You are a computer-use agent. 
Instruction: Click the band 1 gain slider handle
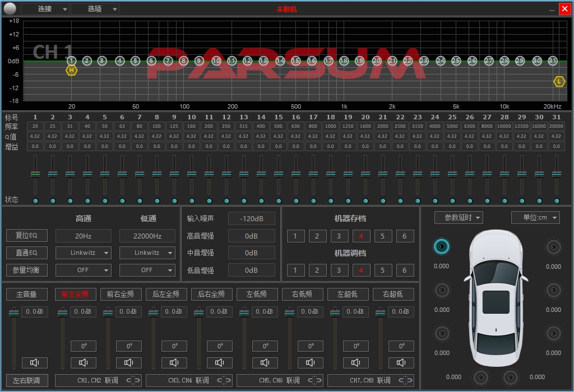(x=35, y=174)
